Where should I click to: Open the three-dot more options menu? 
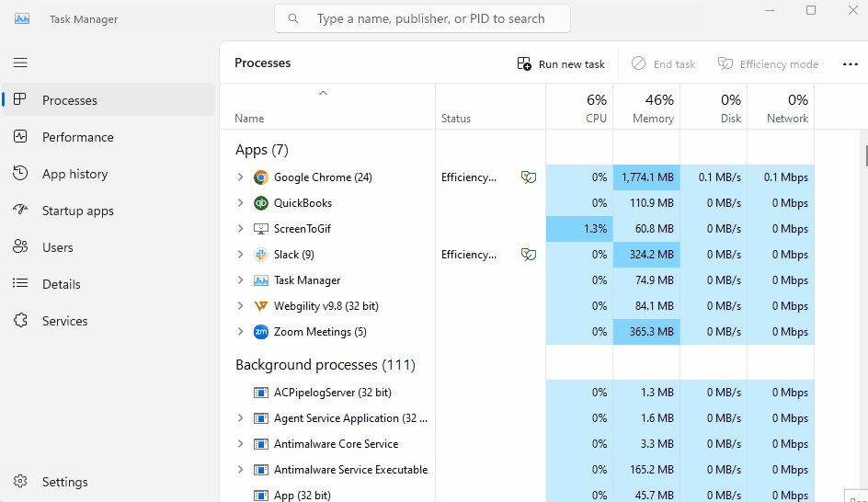851,64
